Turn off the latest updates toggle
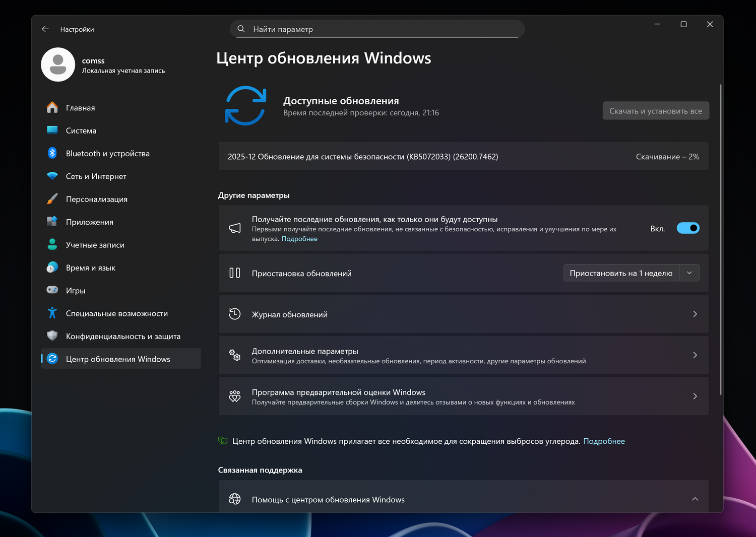Image resolution: width=756 pixels, height=537 pixels. 688,228
